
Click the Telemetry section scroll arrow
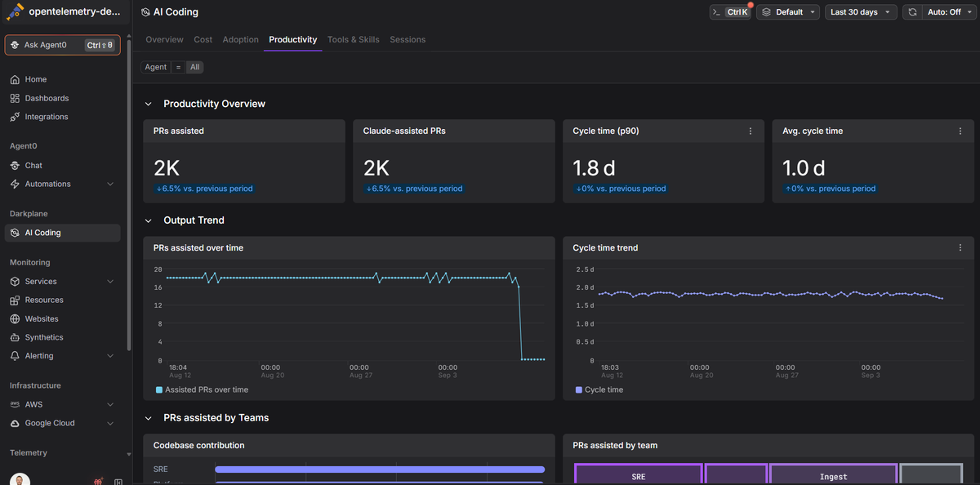pyautogui.click(x=128, y=454)
